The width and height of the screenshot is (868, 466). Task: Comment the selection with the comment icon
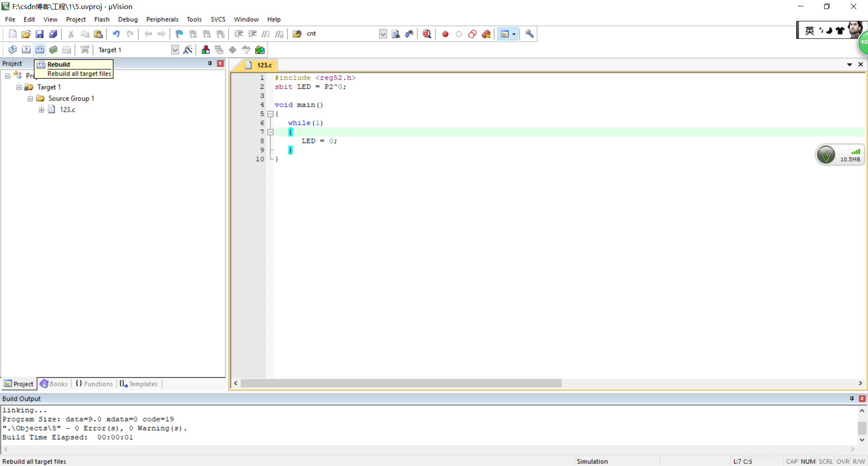(266, 34)
